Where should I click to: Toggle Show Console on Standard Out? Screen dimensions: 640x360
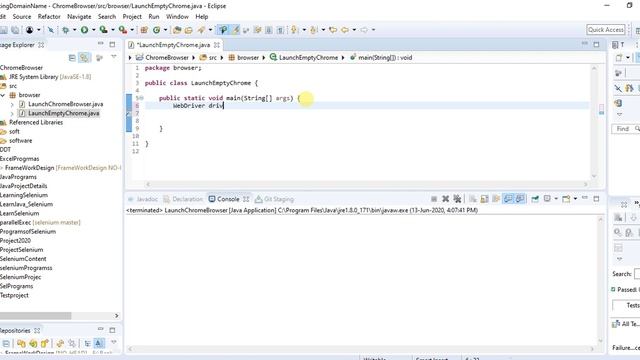click(x=508, y=199)
